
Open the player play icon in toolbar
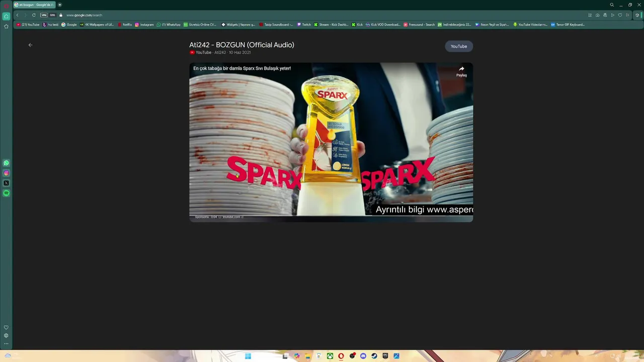[612, 15]
